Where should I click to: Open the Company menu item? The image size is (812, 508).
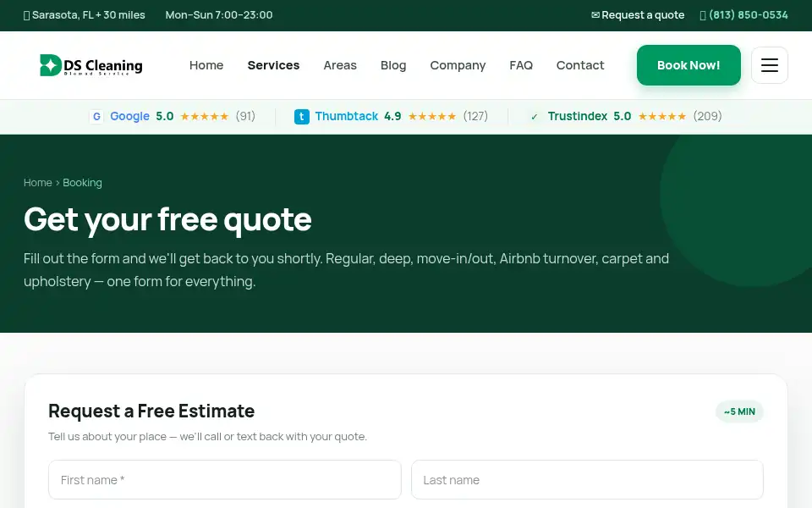[458, 65]
